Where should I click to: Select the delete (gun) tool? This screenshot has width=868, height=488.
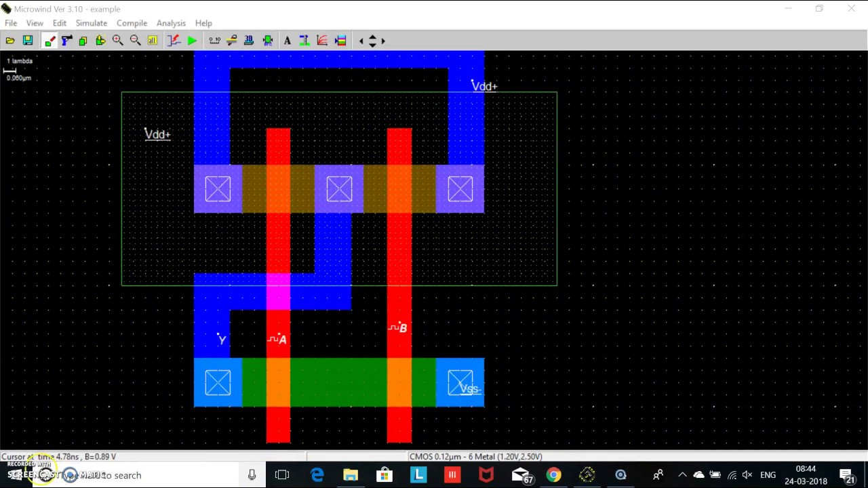[x=66, y=41]
